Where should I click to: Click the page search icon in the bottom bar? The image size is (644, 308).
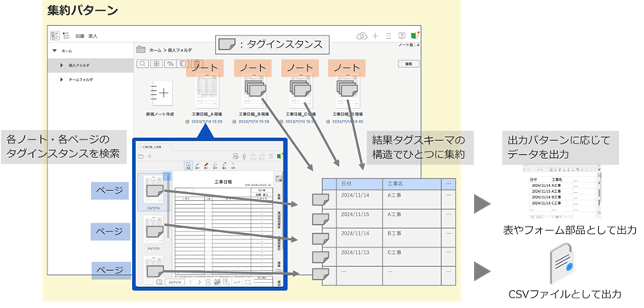[x=226, y=282]
